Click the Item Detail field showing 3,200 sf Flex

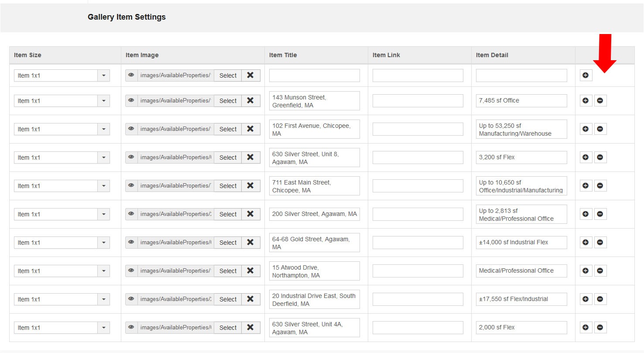(x=521, y=157)
